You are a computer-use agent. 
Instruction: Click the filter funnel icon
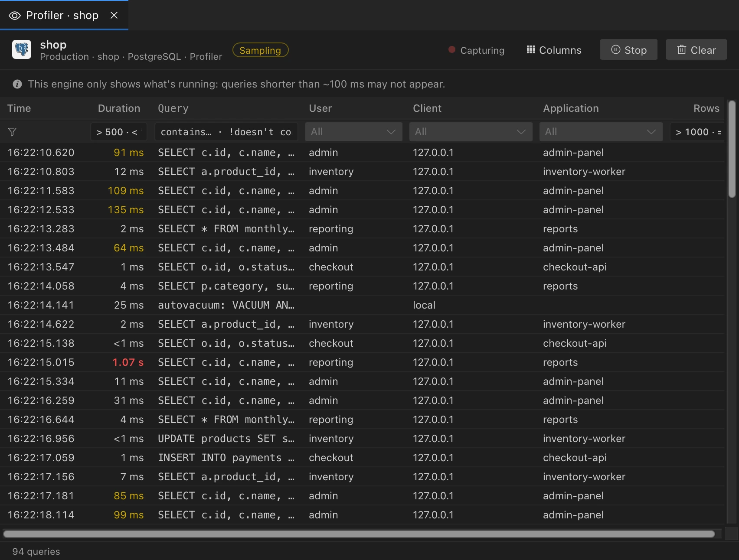[x=12, y=132]
